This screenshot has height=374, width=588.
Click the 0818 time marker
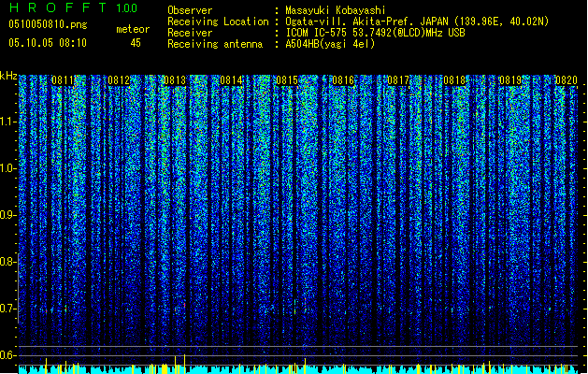click(454, 80)
